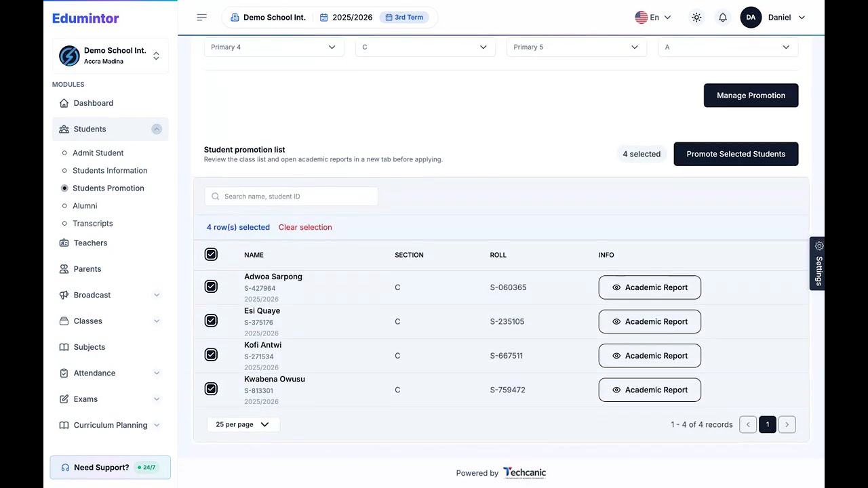Click the Manage Promotion button
868x488 pixels.
[751, 96]
